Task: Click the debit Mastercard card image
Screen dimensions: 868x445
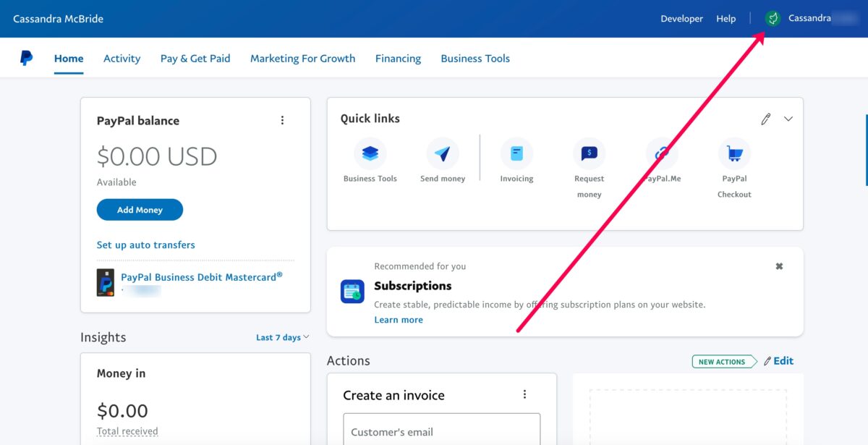Action: (106, 282)
